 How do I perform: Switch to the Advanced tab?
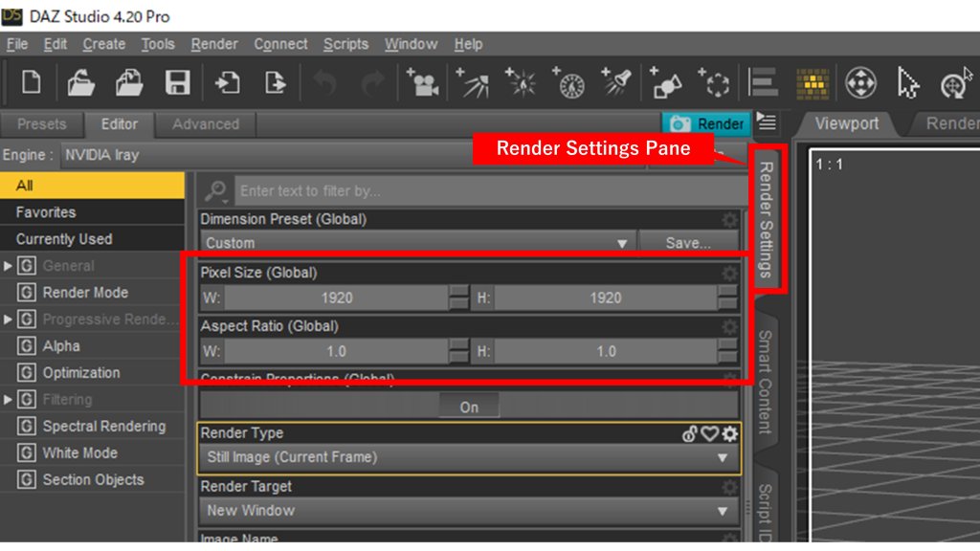pos(206,124)
